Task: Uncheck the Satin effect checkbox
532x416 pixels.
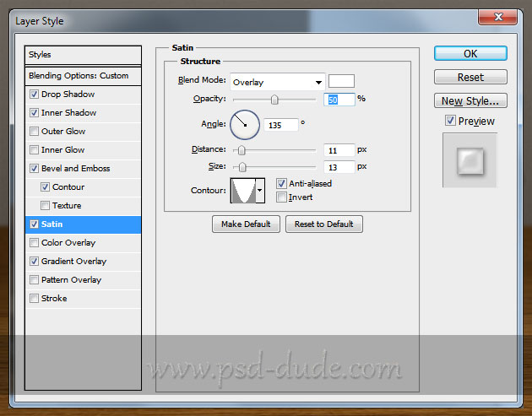Action: pos(34,224)
